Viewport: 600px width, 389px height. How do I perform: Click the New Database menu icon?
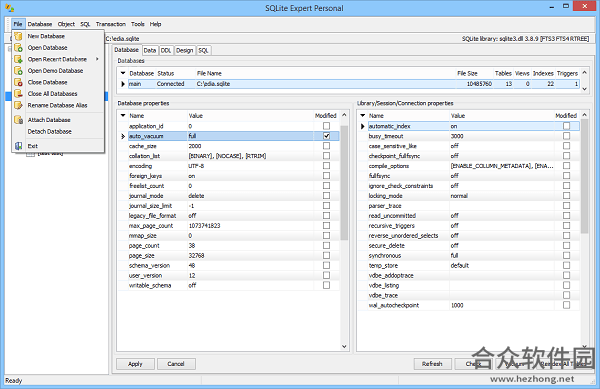pos(18,36)
